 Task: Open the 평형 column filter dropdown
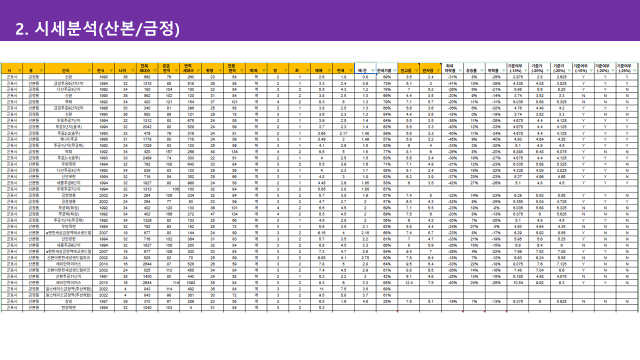[x=220, y=71]
